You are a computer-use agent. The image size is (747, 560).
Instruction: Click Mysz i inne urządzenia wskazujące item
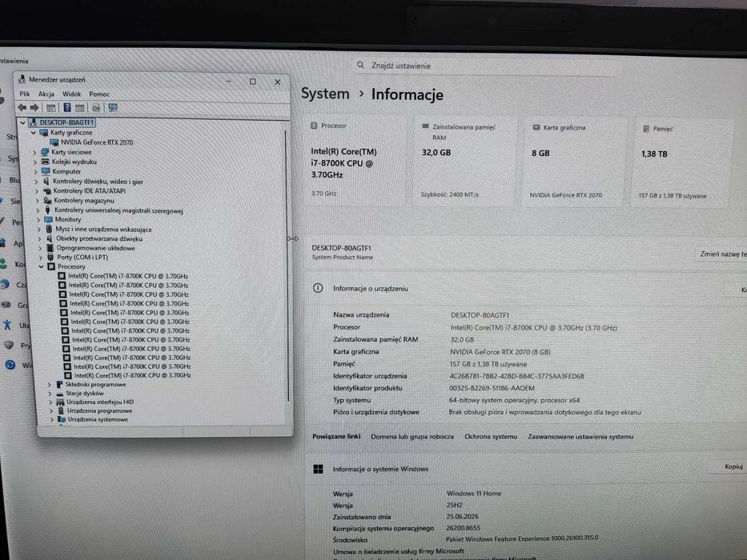click(103, 229)
